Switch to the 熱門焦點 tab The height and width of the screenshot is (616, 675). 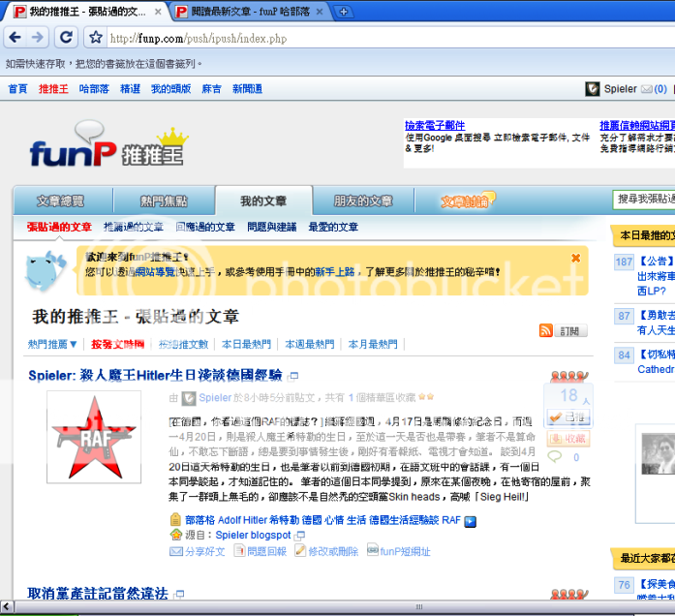[x=164, y=200]
